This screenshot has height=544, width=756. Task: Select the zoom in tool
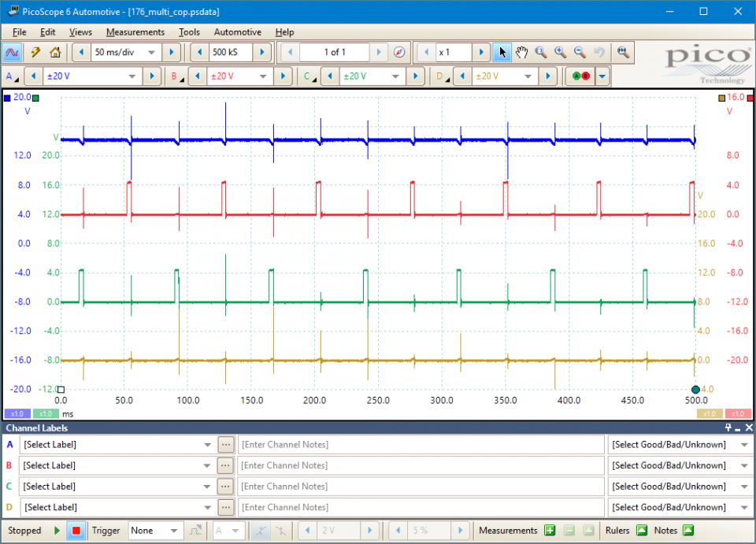point(560,52)
